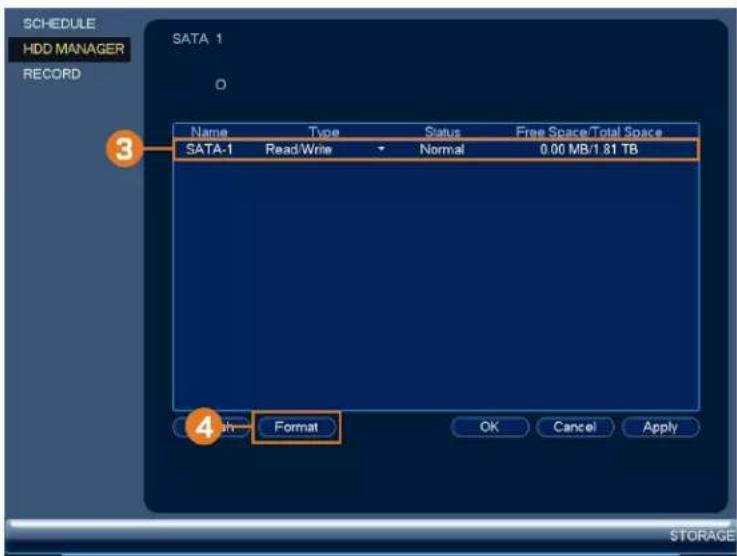
Task: Select HDD MANAGER in sidebar
Action: tap(69, 49)
